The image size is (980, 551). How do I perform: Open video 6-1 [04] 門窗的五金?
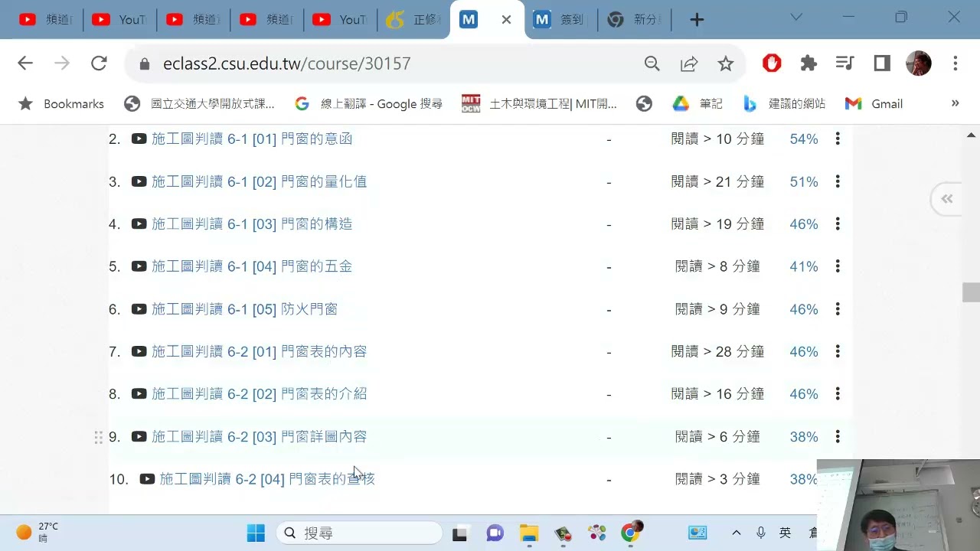(x=252, y=266)
